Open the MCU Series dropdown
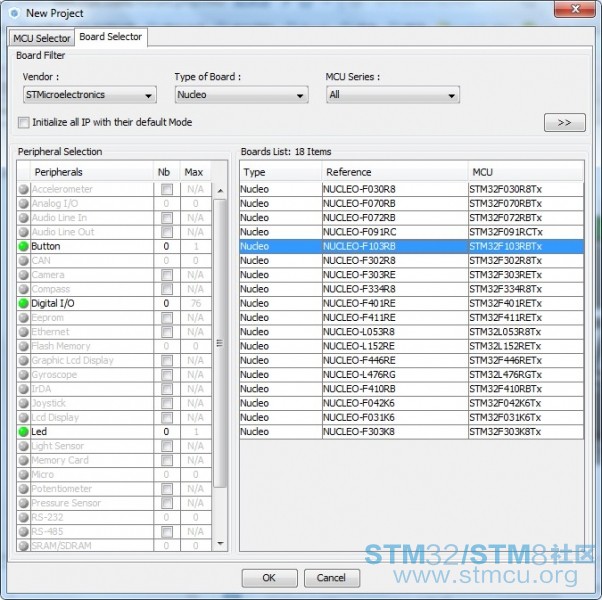602x600 pixels. (x=393, y=95)
